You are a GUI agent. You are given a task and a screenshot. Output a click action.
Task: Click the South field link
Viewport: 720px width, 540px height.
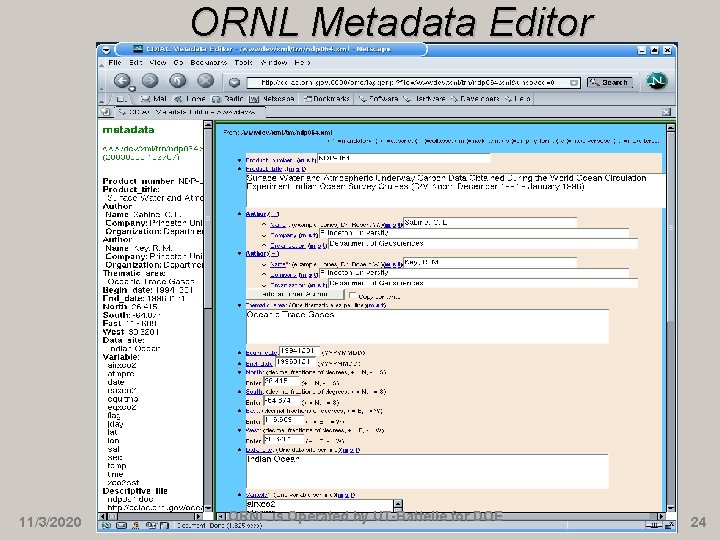(254, 392)
